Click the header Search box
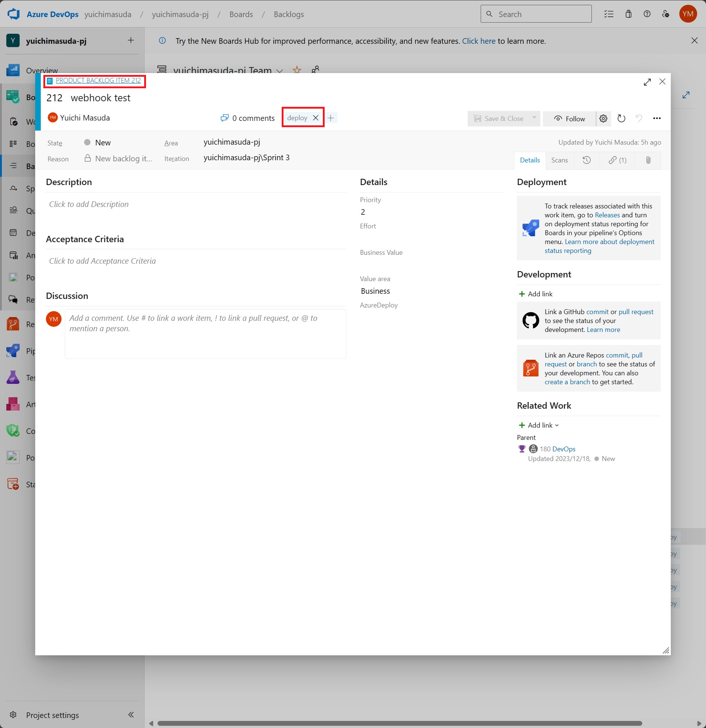Viewport: 706px width, 728px height. [x=536, y=14]
